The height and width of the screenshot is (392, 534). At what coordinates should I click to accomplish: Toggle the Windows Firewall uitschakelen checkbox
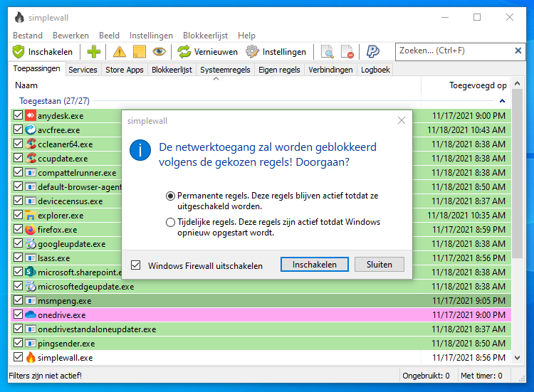[136, 265]
